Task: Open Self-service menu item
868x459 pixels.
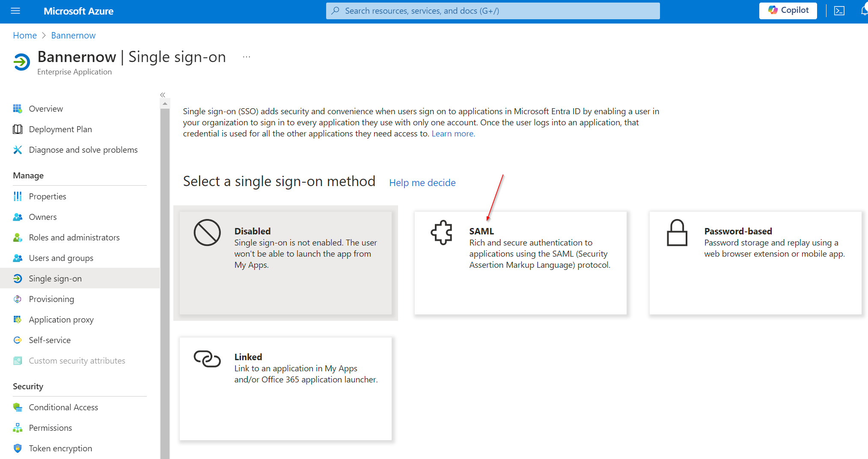Action: 50,340
